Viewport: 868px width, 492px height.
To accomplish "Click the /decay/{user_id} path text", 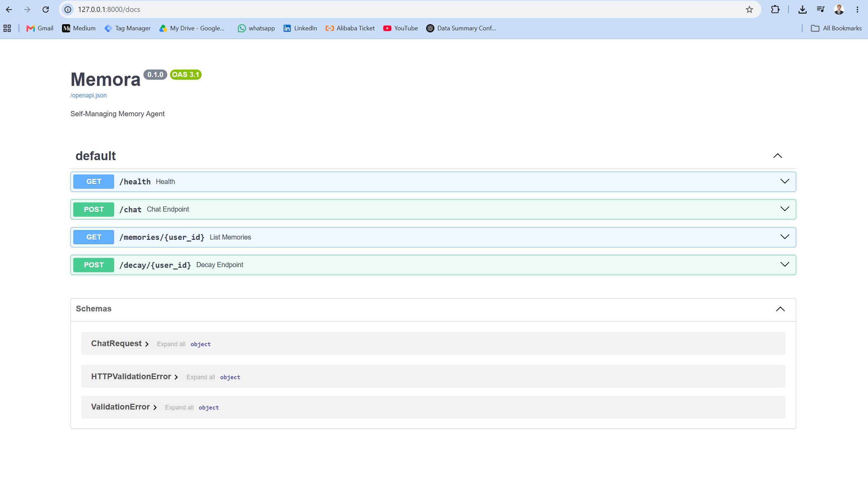I will point(155,265).
